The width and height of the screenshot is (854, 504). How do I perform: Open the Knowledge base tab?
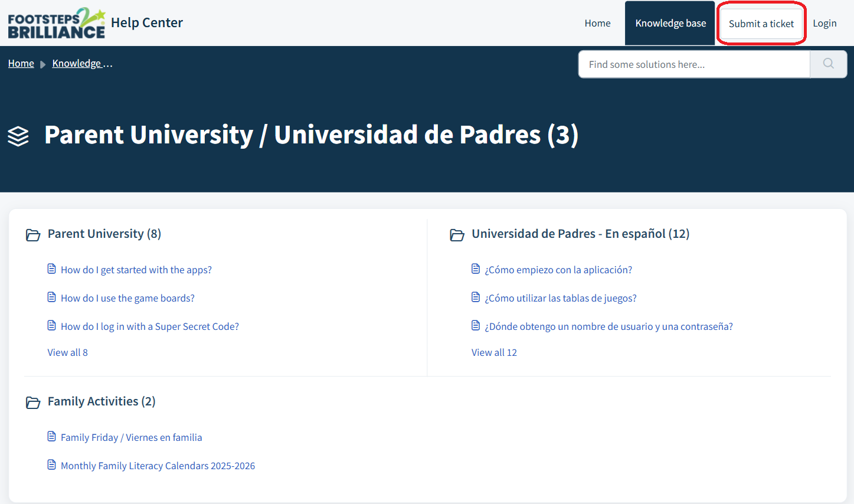pyautogui.click(x=670, y=23)
